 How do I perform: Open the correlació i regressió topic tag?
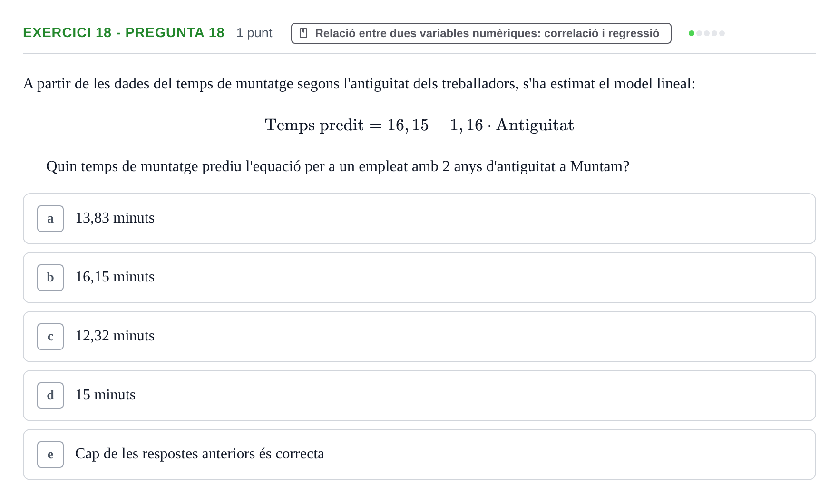481,33
